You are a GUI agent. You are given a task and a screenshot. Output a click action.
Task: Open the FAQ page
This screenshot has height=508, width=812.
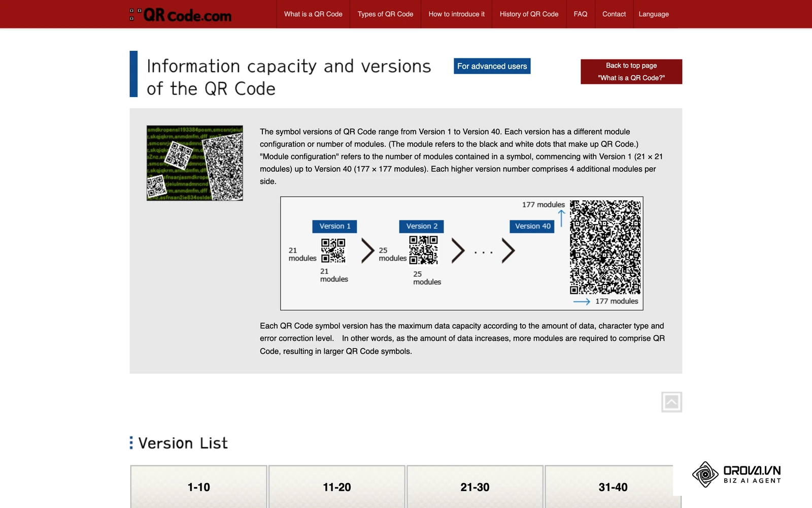(581, 14)
